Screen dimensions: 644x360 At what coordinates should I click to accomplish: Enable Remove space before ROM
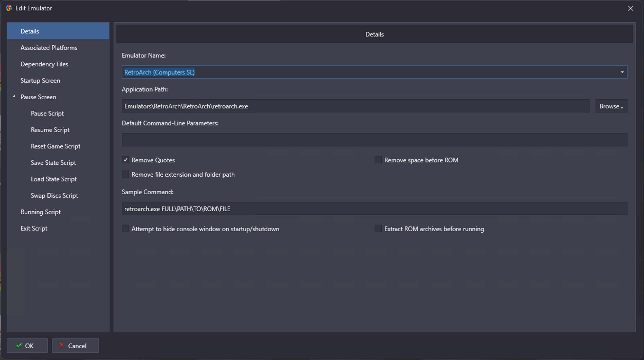pyautogui.click(x=378, y=160)
